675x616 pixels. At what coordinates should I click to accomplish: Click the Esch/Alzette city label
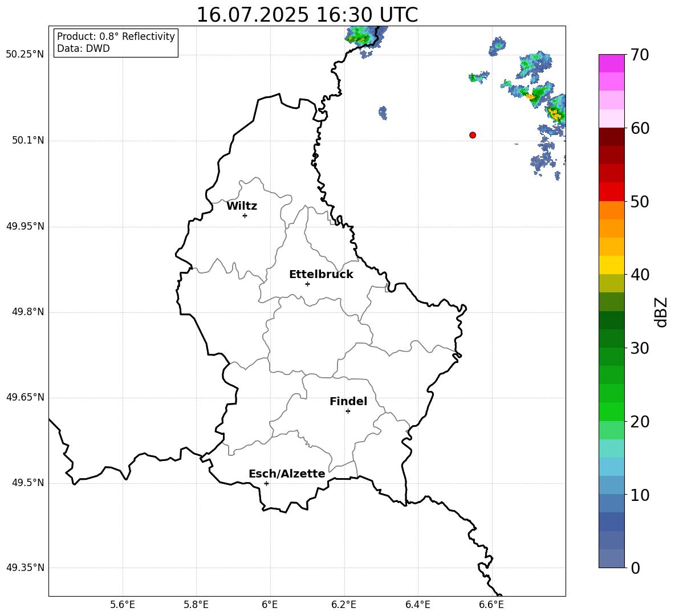pos(287,474)
